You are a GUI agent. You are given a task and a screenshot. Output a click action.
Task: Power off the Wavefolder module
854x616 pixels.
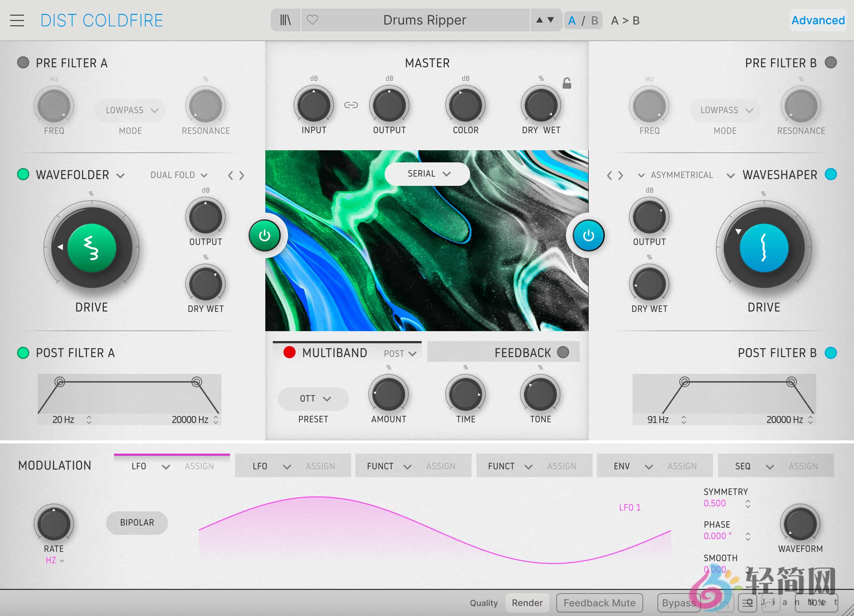[265, 235]
